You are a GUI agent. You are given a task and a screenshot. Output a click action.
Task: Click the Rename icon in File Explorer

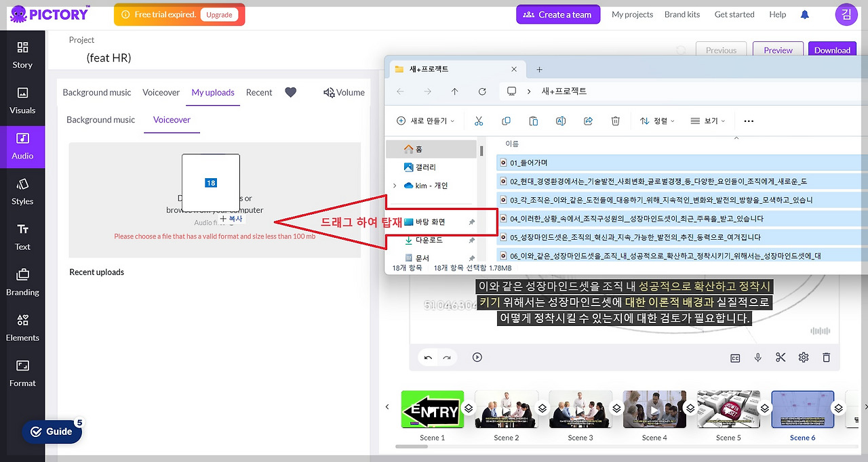pos(561,121)
